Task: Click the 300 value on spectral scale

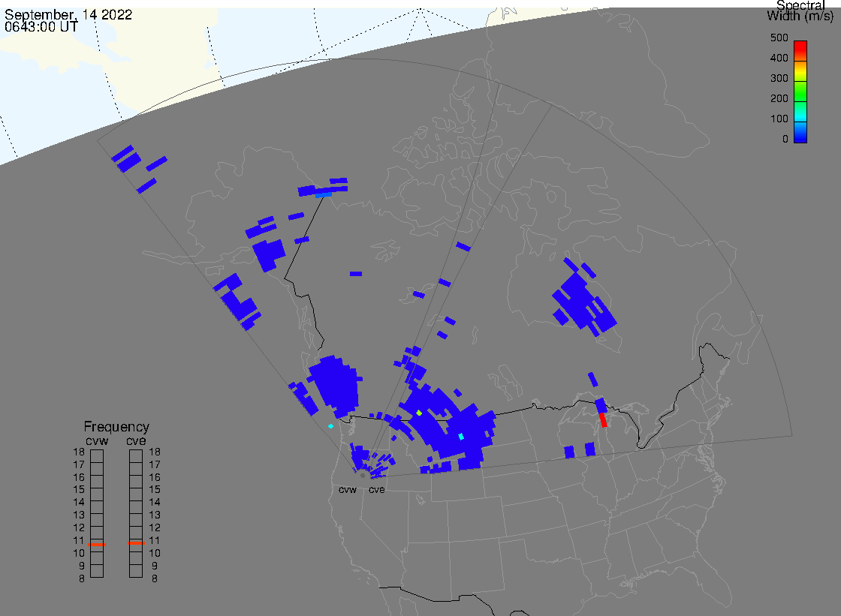Action: (779, 78)
